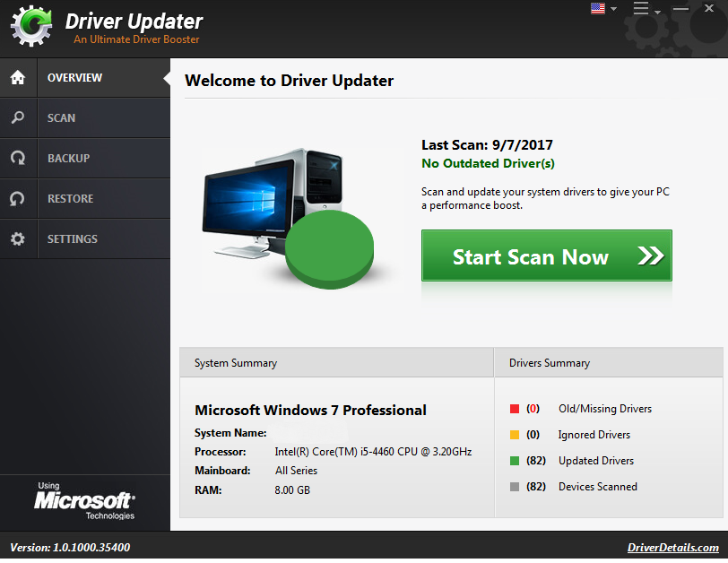The width and height of the screenshot is (728, 563).
Task: Click the yellow Ignored Drivers swatch
Action: [515, 435]
